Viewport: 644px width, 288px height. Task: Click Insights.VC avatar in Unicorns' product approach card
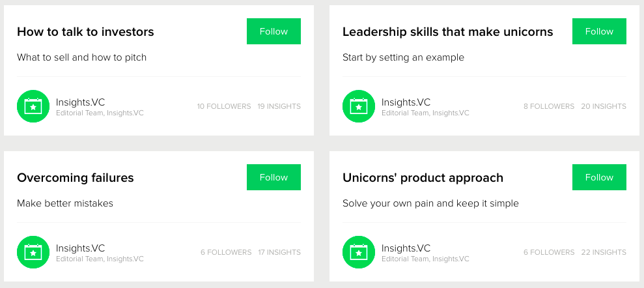coord(359,252)
